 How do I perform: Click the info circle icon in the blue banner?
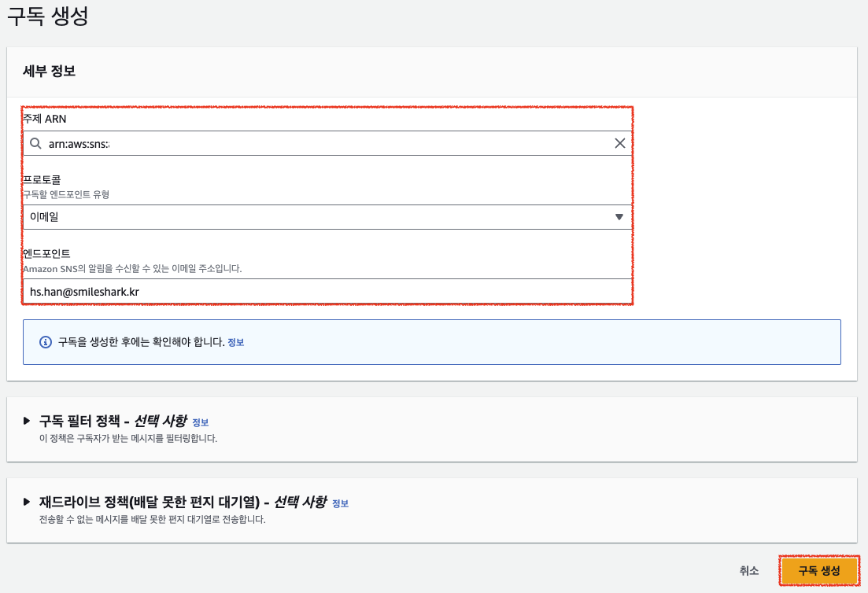click(45, 342)
